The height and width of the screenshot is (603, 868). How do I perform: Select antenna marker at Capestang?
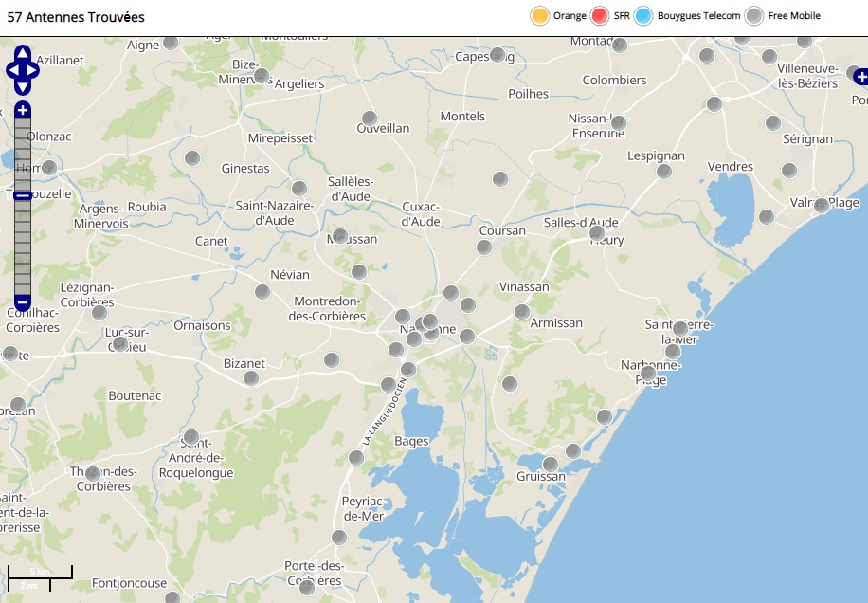(x=497, y=54)
